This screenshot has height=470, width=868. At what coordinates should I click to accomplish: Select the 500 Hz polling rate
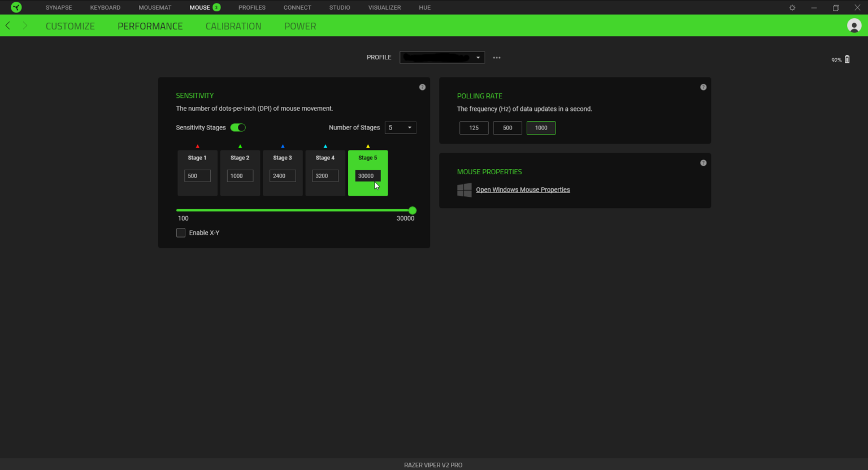(x=507, y=128)
